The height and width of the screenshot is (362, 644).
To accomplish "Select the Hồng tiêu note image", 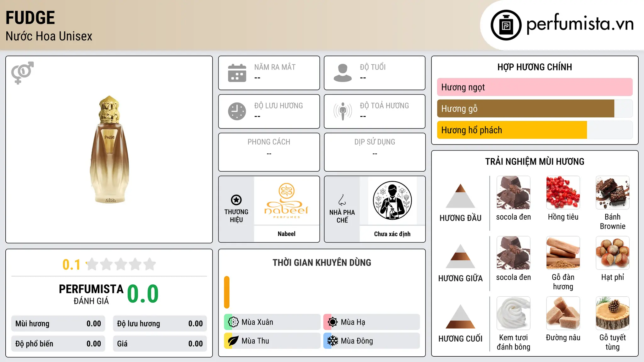I will click(x=563, y=193).
